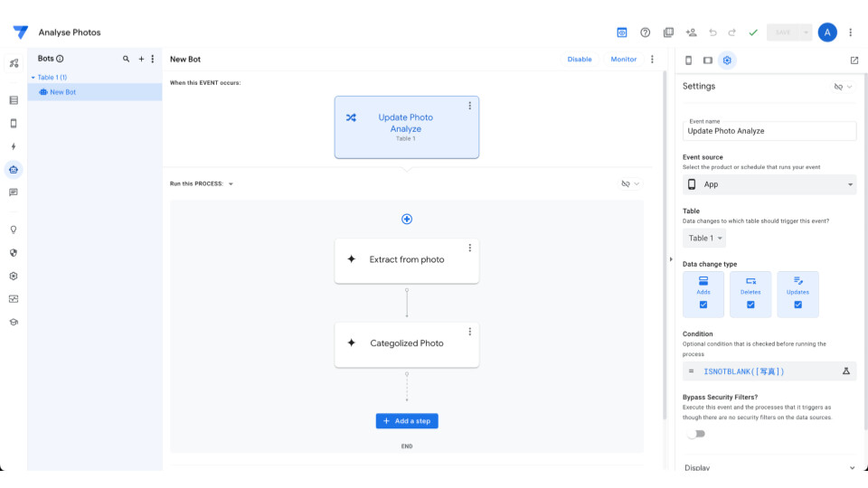Open expression assistant flask icon
The image size is (868, 488).
[x=846, y=371]
